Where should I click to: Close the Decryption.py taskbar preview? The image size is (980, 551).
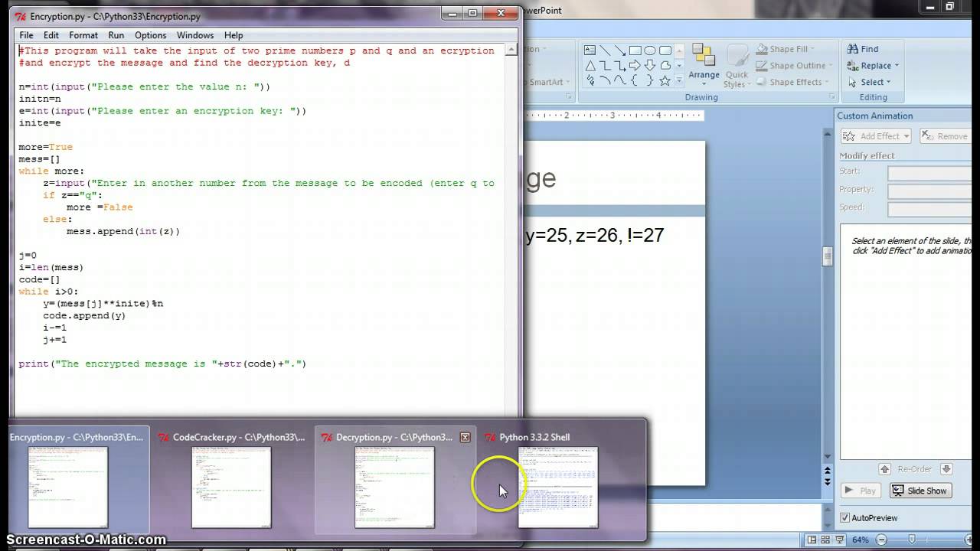click(465, 438)
